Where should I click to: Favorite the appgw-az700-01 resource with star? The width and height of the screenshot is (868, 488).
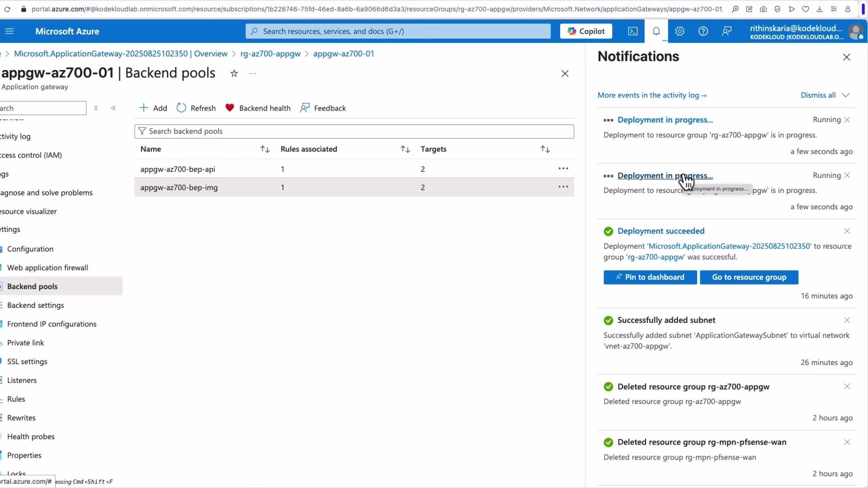[x=234, y=73]
